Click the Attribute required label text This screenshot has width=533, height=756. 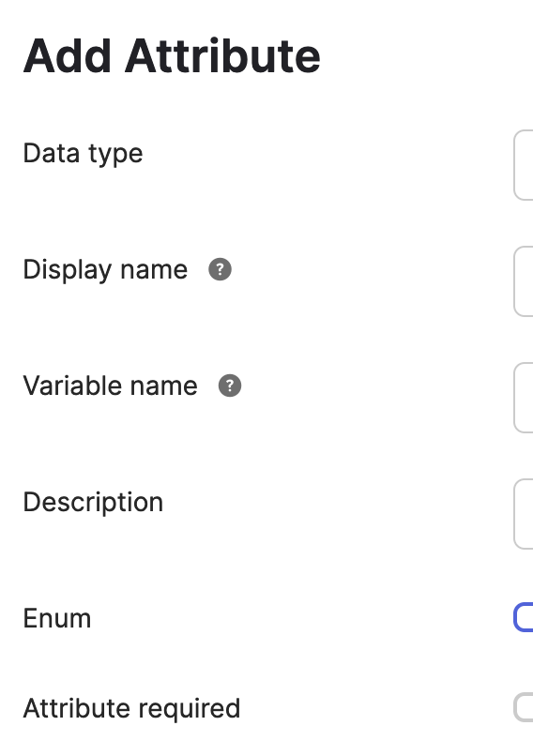click(131, 709)
